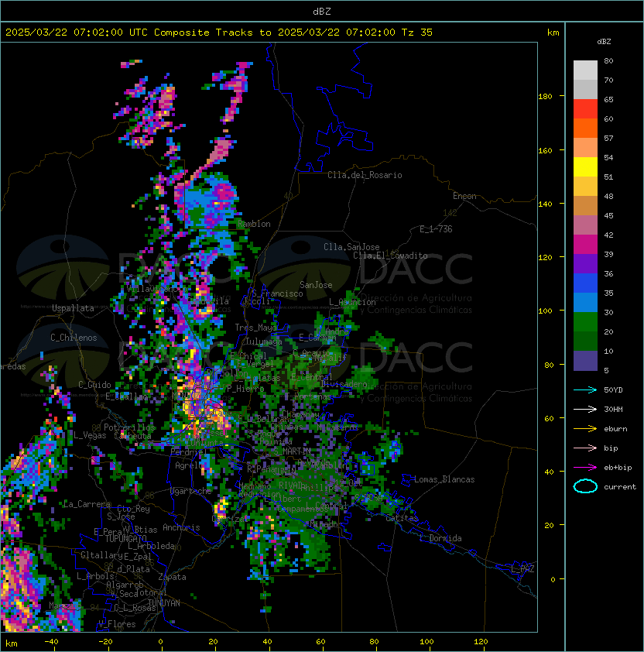Select the royal blue 35-36 dBZ swatch

coord(585,283)
